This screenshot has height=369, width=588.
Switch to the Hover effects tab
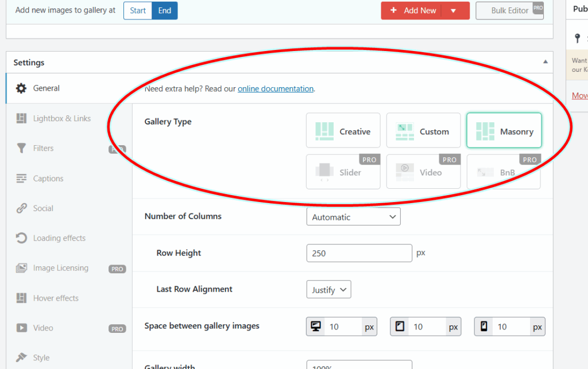[x=56, y=298]
